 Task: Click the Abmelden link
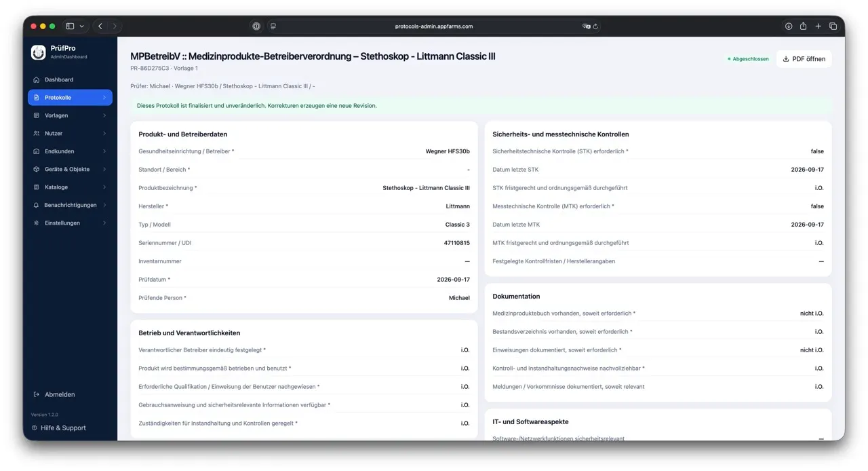click(x=54, y=394)
